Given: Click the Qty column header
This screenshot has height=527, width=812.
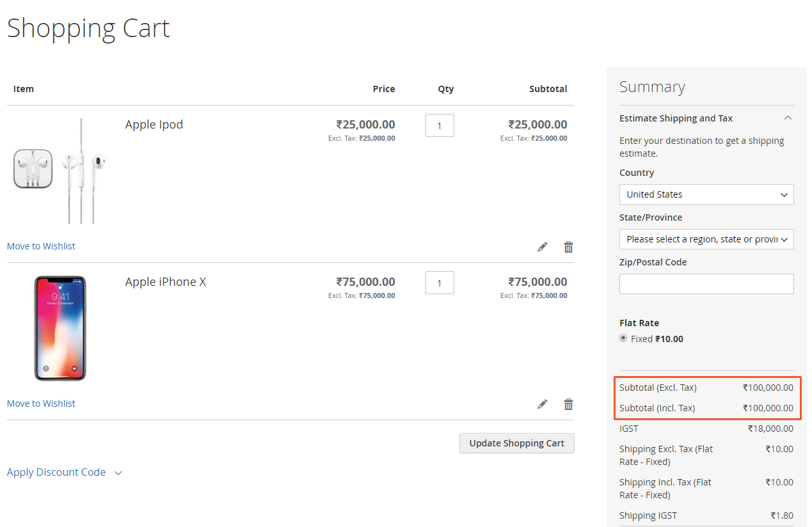Looking at the screenshot, I should [446, 89].
